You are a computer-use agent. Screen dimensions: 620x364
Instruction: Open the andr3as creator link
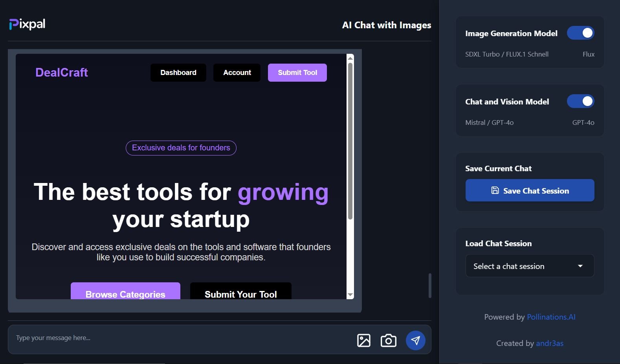550,343
